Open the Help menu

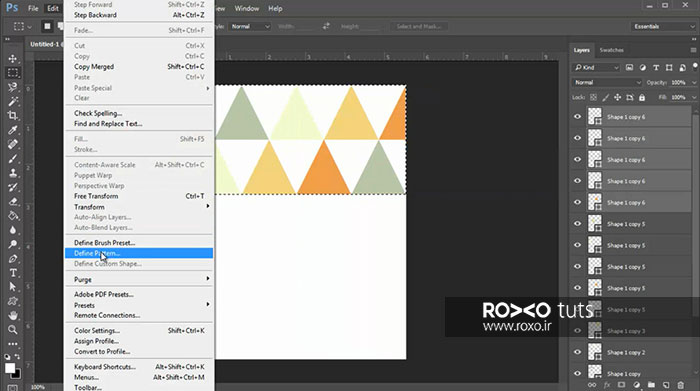pyautogui.click(x=275, y=8)
